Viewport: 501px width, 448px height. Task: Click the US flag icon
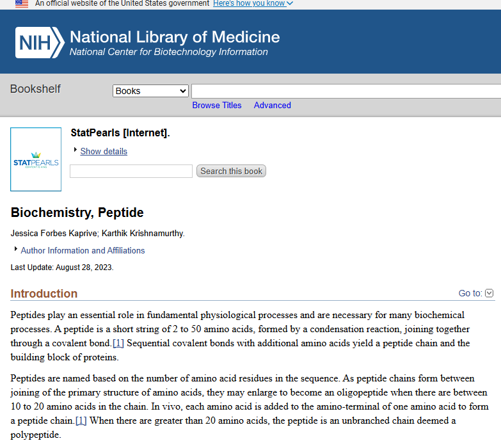coord(22,4)
